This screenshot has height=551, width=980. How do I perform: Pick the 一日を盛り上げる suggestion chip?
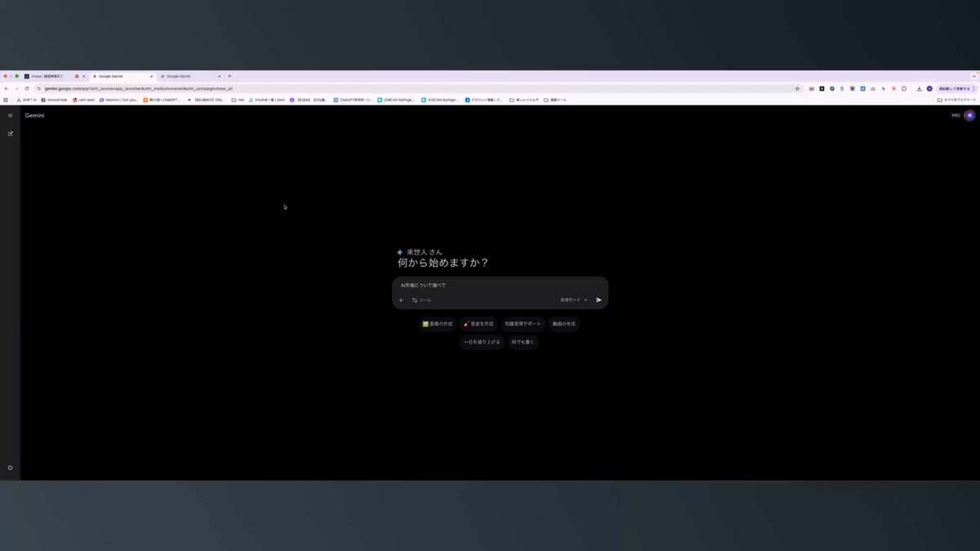pyautogui.click(x=481, y=342)
